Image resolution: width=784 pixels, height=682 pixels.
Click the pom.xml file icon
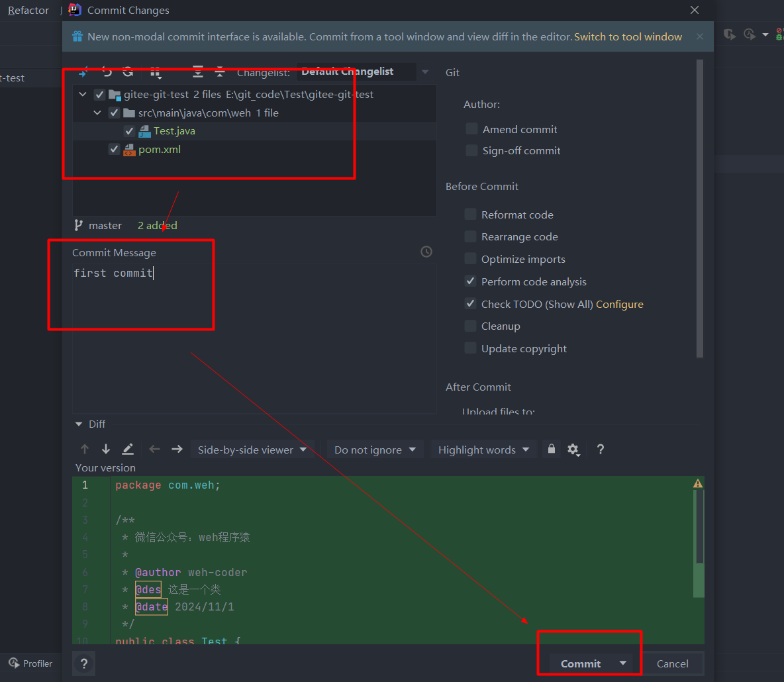(130, 150)
